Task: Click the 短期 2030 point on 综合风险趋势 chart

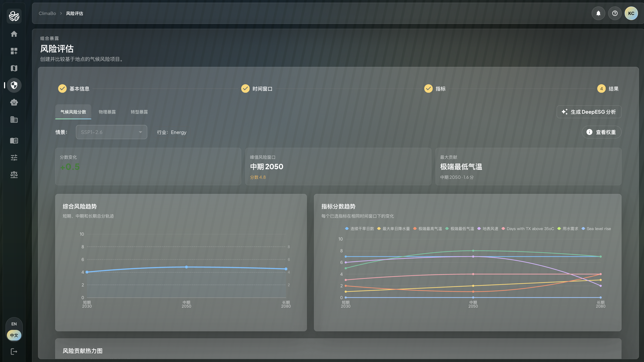Action: [x=87, y=272]
